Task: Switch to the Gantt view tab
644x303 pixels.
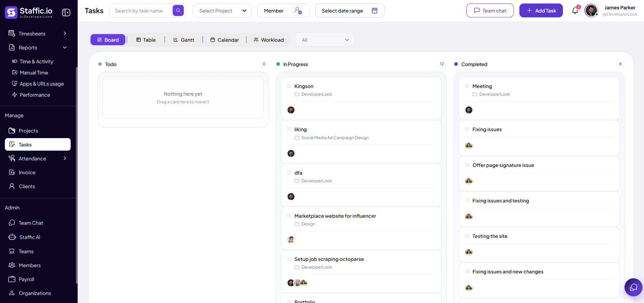Action: [x=184, y=40]
